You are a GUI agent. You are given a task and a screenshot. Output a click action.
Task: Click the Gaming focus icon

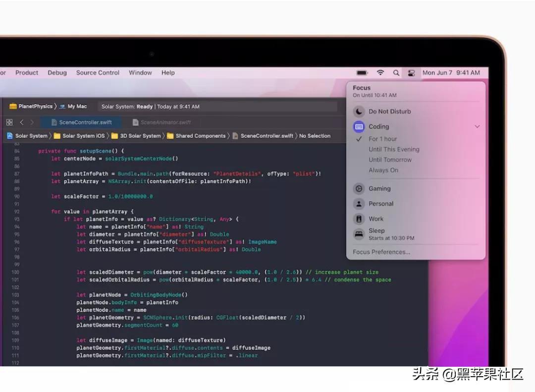coord(359,188)
